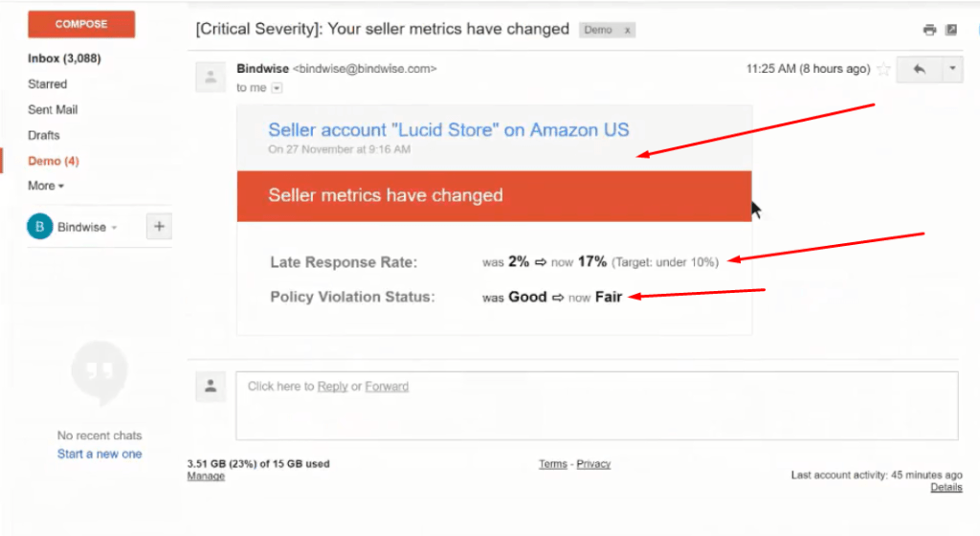Click Start a new one chat link
This screenshot has height=536, width=980.
[x=100, y=454]
